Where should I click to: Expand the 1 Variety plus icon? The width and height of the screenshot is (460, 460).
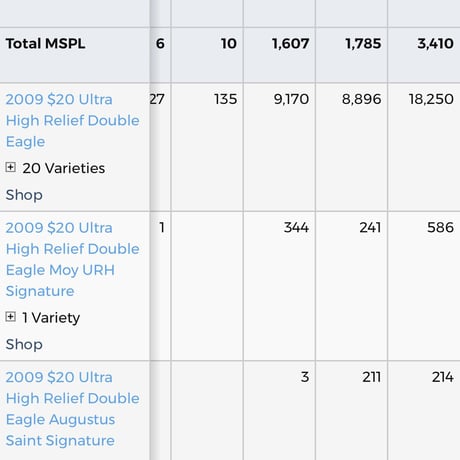coord(11,316)
